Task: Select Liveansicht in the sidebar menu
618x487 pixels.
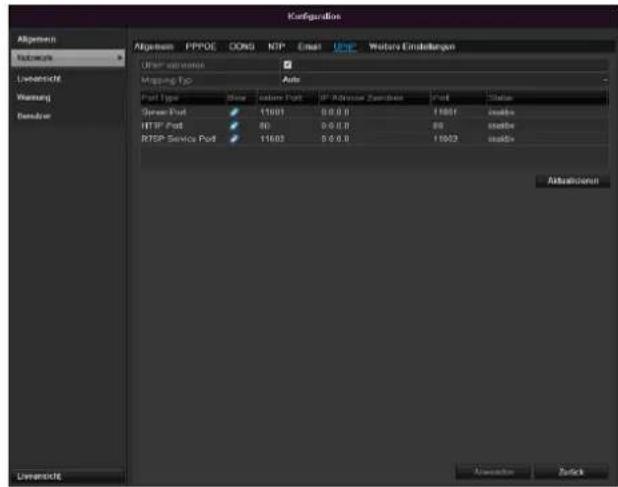Action: [39, 79]
